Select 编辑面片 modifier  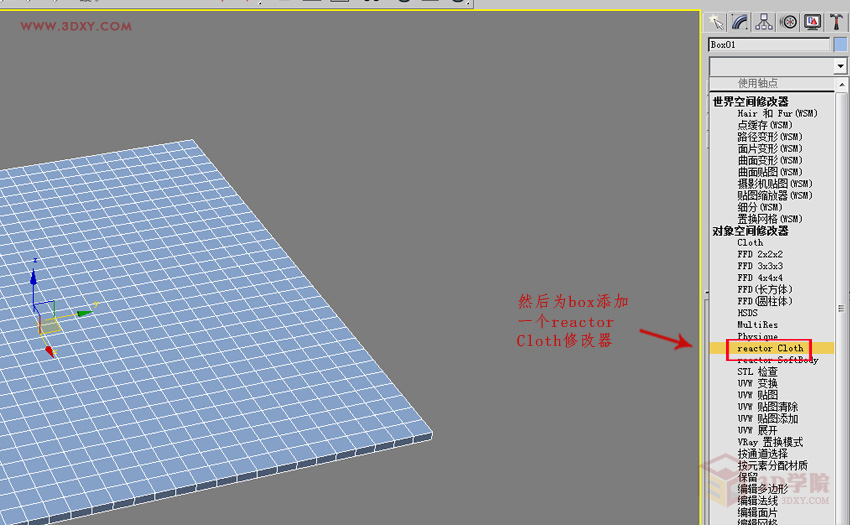point(757,513)
